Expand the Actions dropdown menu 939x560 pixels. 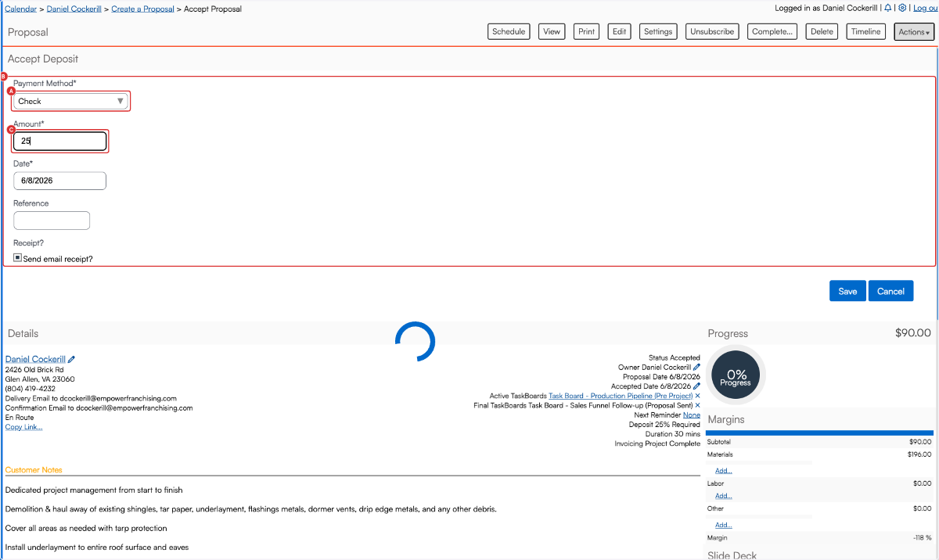914,32
